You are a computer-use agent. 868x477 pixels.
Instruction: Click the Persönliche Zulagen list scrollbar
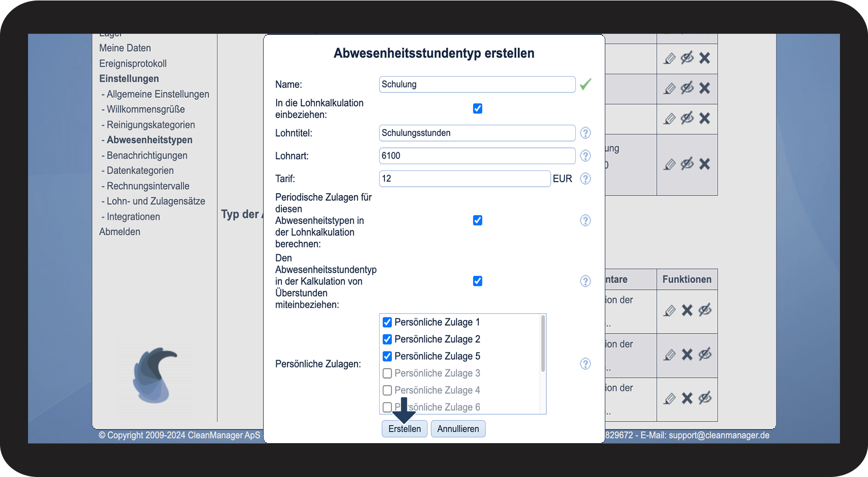tap(543, 344)
